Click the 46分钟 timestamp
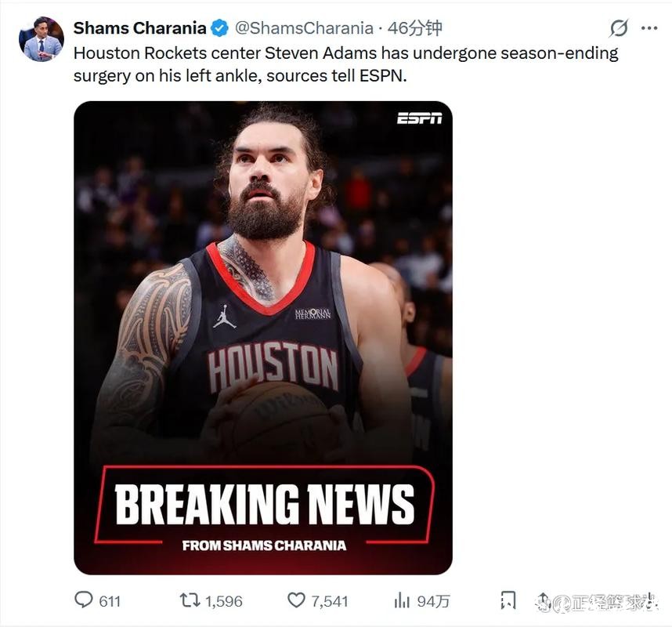This screenshot has height=627, width=672. (415, 28)
